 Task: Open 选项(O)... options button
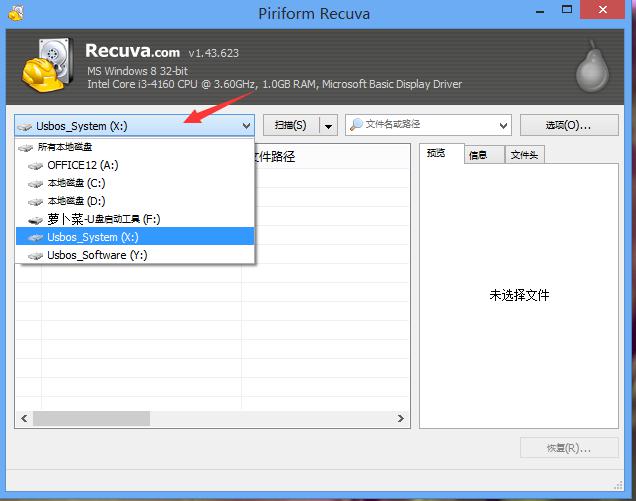pos(569,125)
